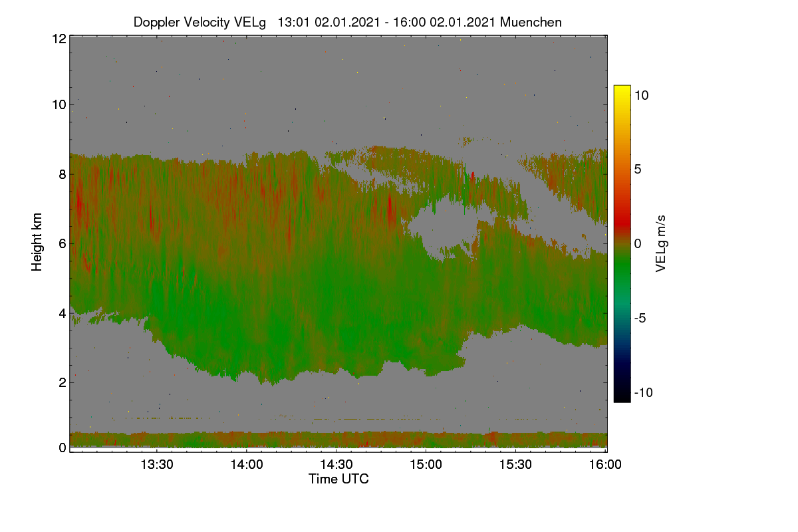This screenshot has height=532, width=798.
Task: Click the height axis label 8
Action: pos(63,174)
